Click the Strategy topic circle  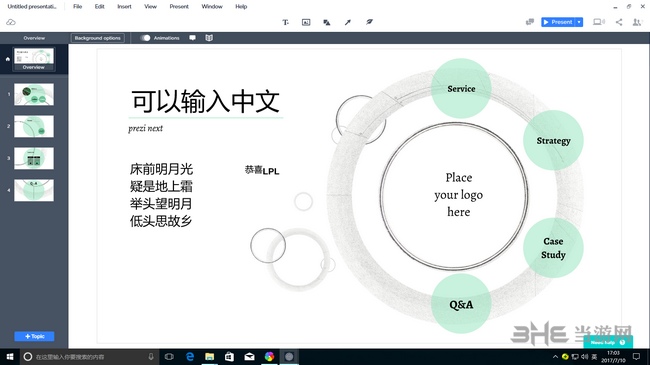(x=553, y=140)
